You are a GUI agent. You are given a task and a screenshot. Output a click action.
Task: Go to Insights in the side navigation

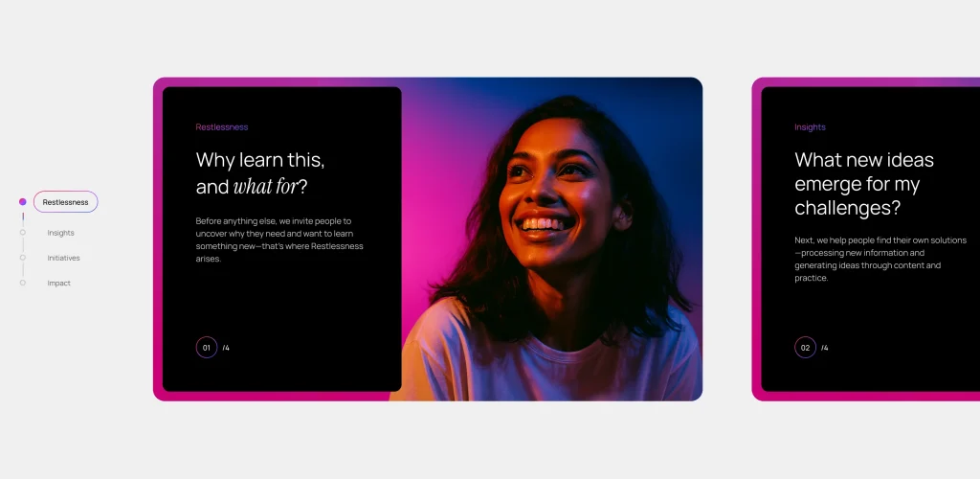60,233
